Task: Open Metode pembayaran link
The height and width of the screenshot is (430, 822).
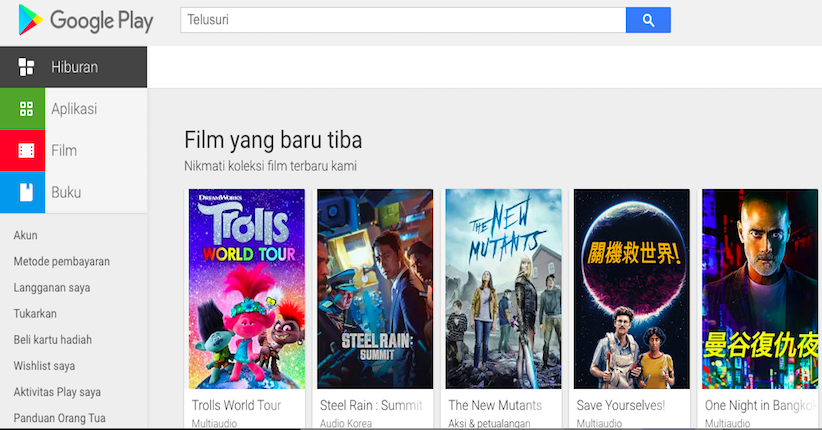Action: coord(62,262)
